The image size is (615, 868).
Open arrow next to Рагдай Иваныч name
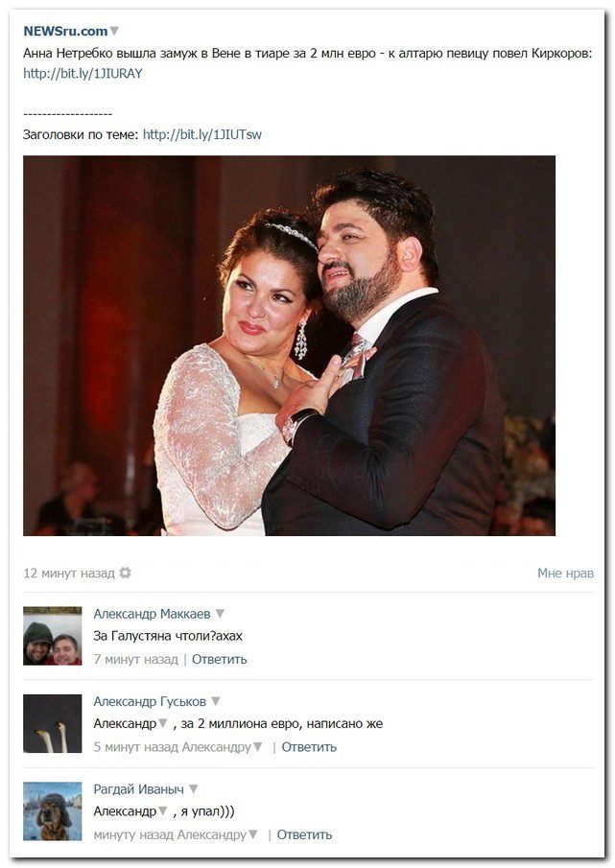click(x=193, y=788)
